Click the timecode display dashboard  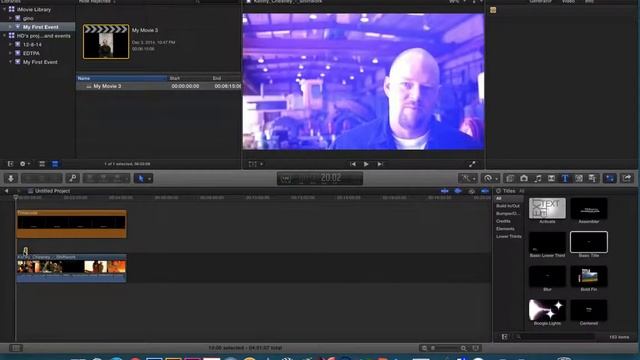tap(320, 178)
